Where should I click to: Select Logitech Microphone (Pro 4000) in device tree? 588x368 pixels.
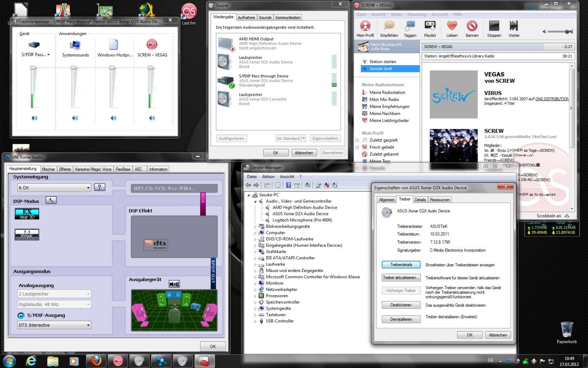click(x=302, y=220)
